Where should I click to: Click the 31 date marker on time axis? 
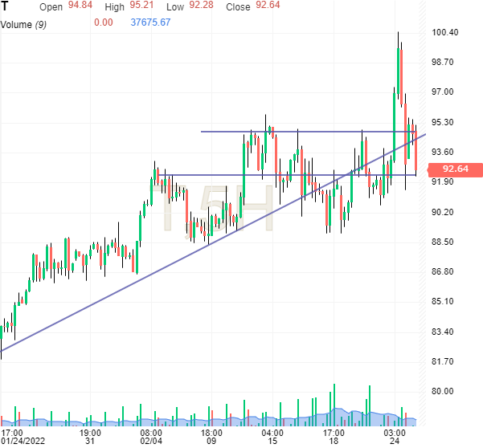coord(91,440)
